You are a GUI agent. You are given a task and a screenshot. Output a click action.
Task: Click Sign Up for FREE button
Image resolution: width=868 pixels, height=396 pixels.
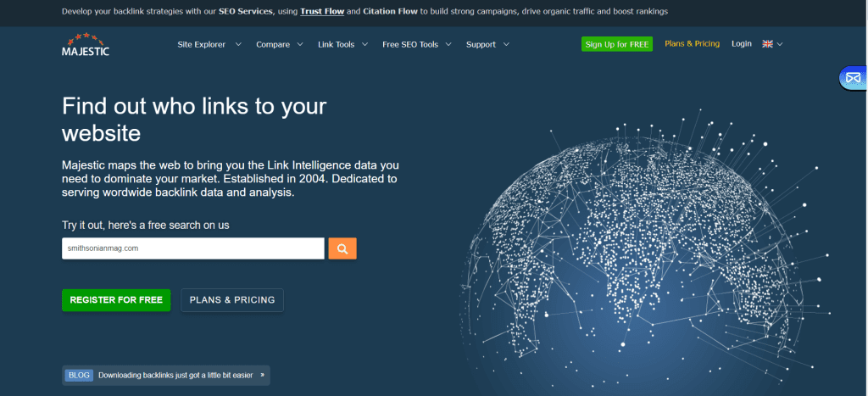(x=617, y=44)
